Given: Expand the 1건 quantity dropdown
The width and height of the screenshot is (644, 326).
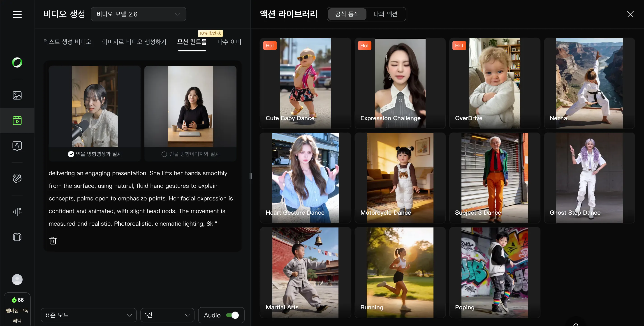Looking at the screenshot, I should [167, 315].
